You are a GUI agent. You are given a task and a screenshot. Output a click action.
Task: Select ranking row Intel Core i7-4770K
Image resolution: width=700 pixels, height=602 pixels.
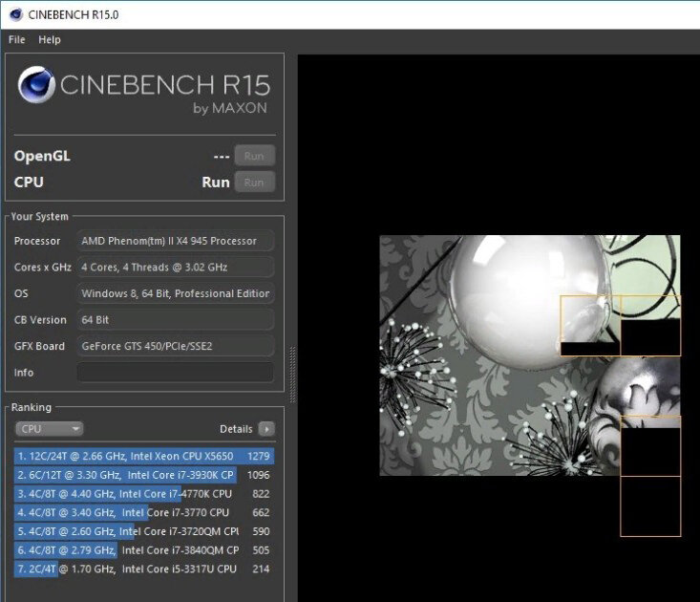click(x=144, y=493)
